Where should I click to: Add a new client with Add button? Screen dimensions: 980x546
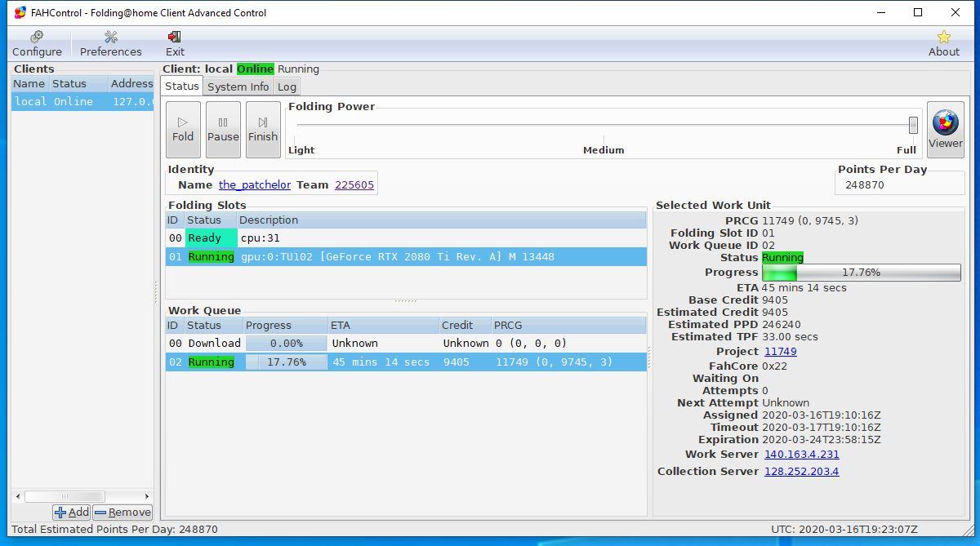(71, 512)
